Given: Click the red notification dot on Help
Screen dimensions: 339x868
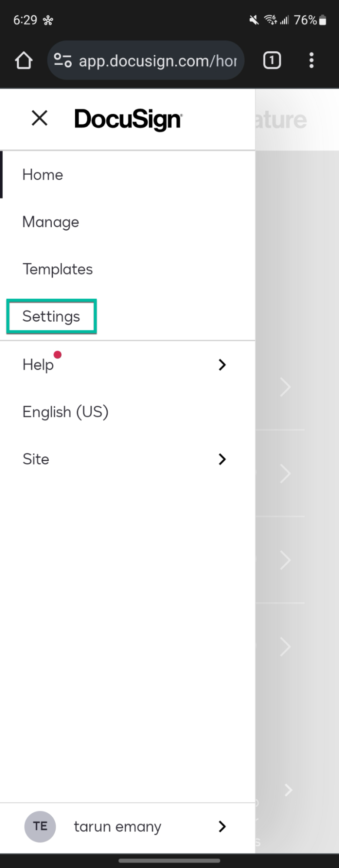Looking at the screenshot, I should 58,355.
